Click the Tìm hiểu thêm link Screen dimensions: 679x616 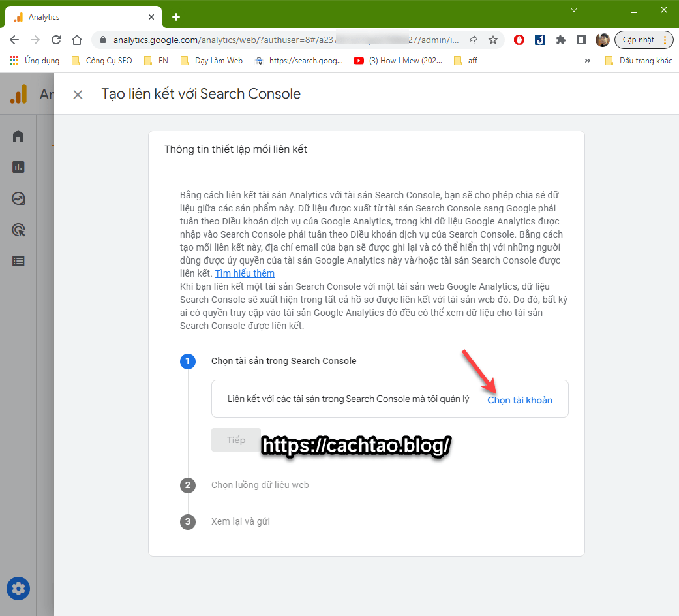(x=245, y=273)
